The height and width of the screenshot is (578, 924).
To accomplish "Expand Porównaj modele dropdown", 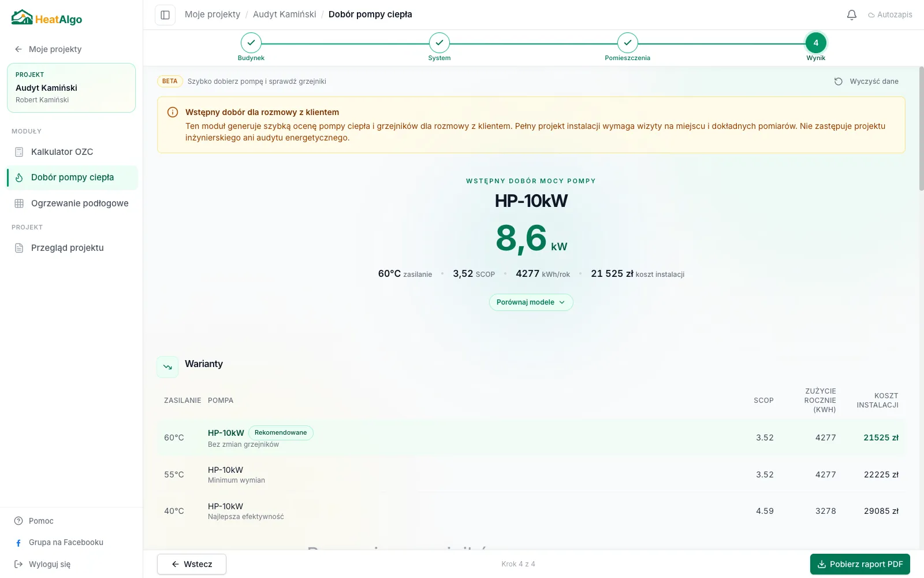I will 531,302.
